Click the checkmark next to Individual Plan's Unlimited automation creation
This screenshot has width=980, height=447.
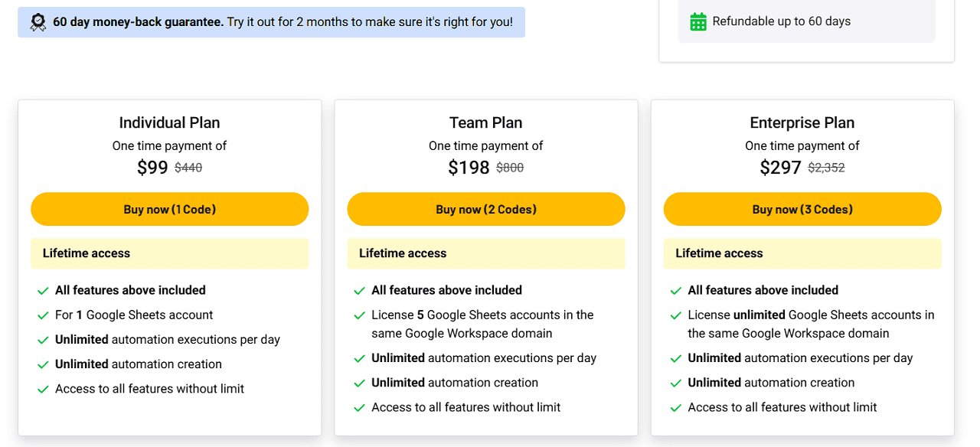[x=43, y=364]
